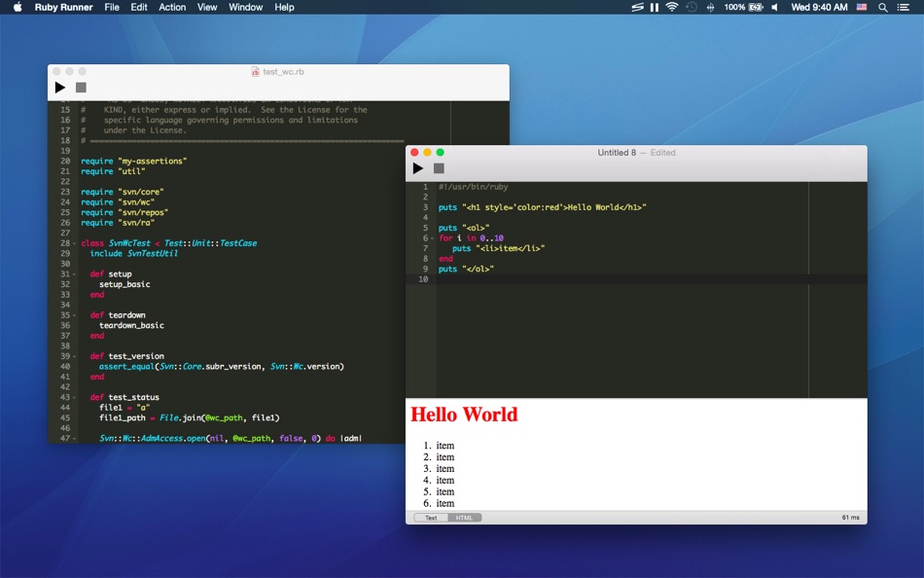The image size is (924, 578).
Task: Open the Ruby Runner application menu
Action: coord(63,7)
